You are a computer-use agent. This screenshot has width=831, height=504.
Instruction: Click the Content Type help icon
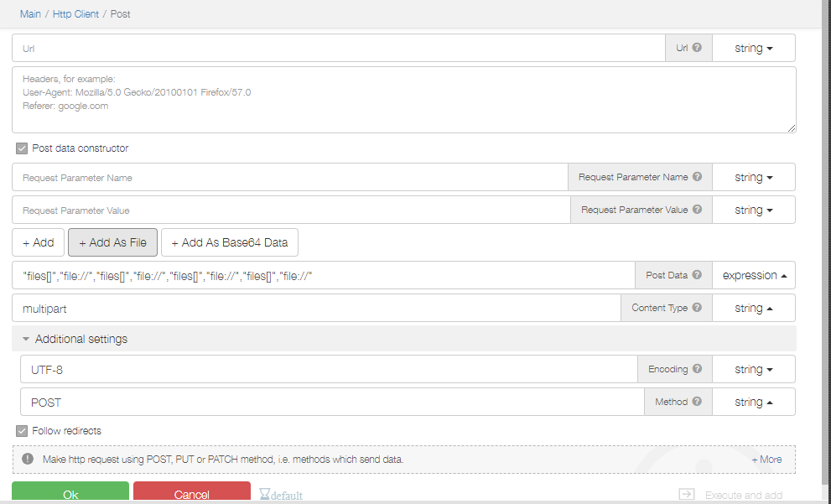click(x=697, y=309)
